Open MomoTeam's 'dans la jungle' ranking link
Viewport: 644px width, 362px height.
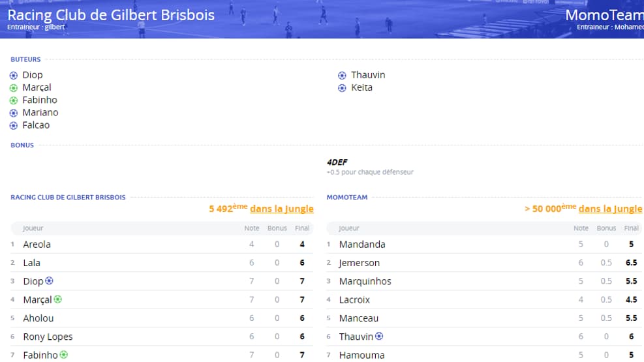(x=610, y=209)
